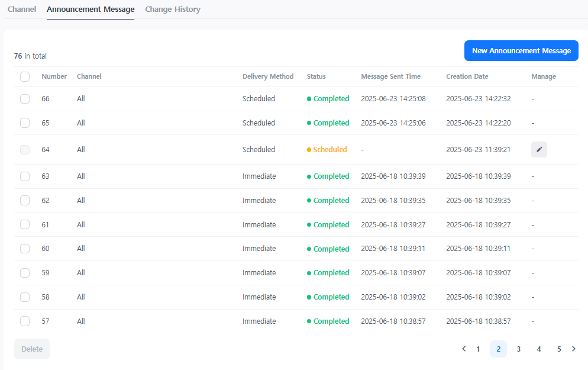Image resolution: width=588 pixels, height=370 pixels.
Task: Toggle the select-all checkbox in table header
Action: [x=25, y=76]
